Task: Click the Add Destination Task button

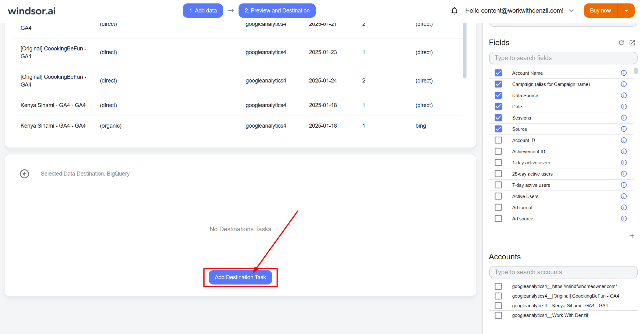Action: [x=240, y=277]
